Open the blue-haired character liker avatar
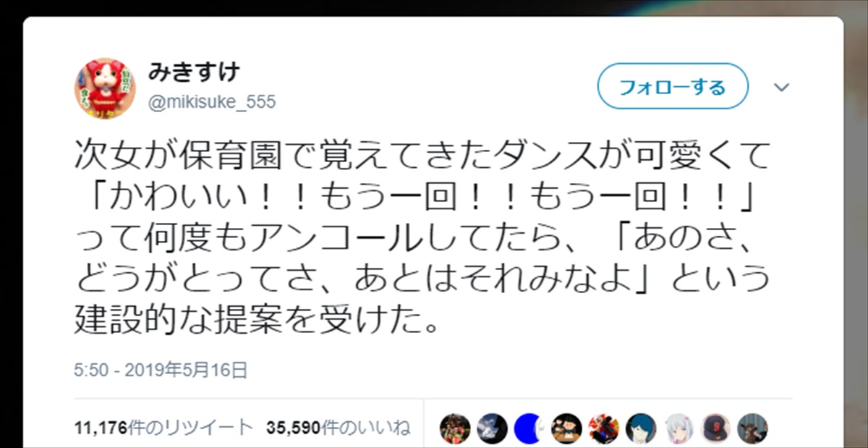Viewport: 868px width, 448px height. (x=640, y=428)
